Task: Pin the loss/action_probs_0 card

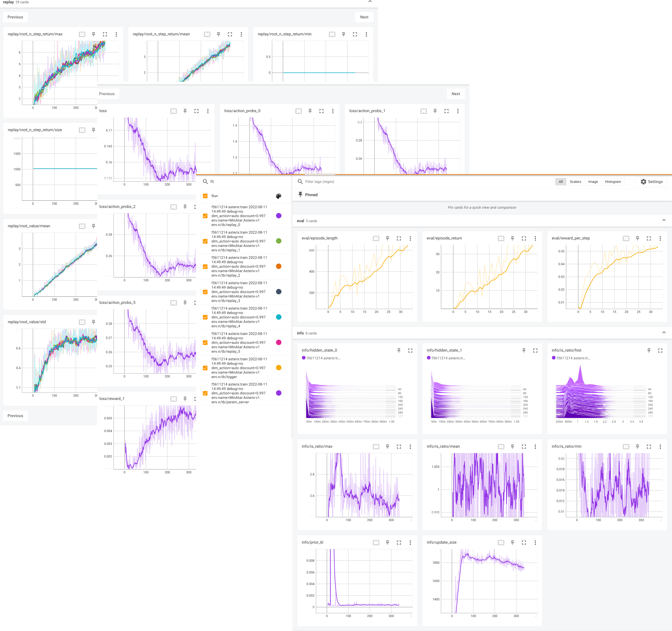Action: pyautogui.click(x=310, y=111)
